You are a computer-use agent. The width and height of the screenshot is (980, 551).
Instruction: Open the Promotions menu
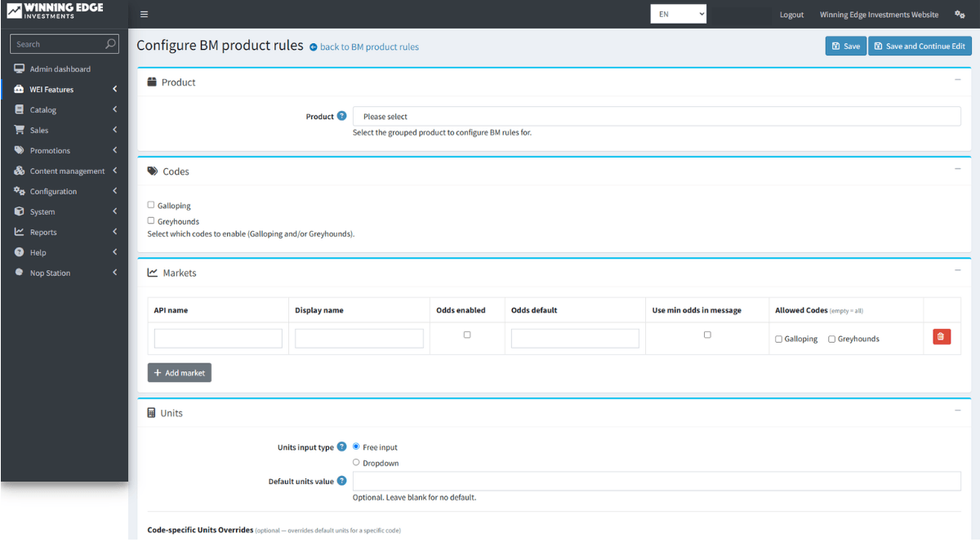65,150
